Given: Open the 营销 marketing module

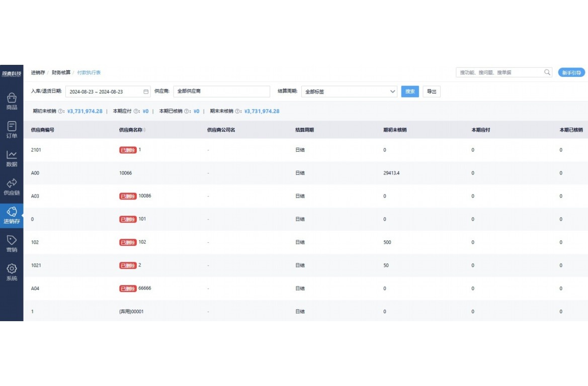Looking at the screenshot, I should tap(12, 243).
